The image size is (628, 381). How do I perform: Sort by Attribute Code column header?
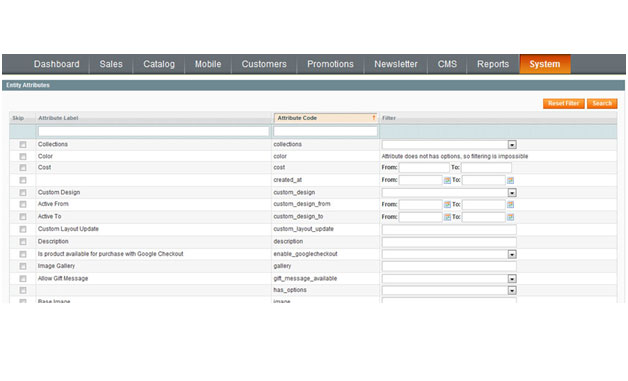[x=326, y=118]
